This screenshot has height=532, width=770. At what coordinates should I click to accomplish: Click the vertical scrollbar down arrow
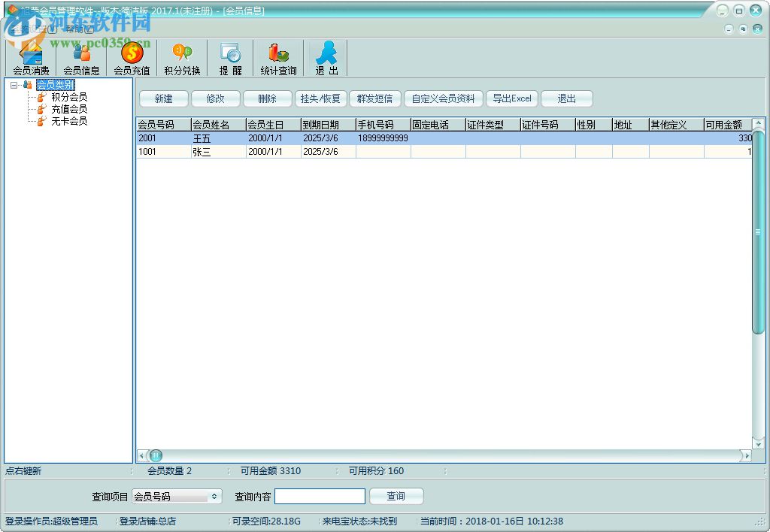pos(758,443)
